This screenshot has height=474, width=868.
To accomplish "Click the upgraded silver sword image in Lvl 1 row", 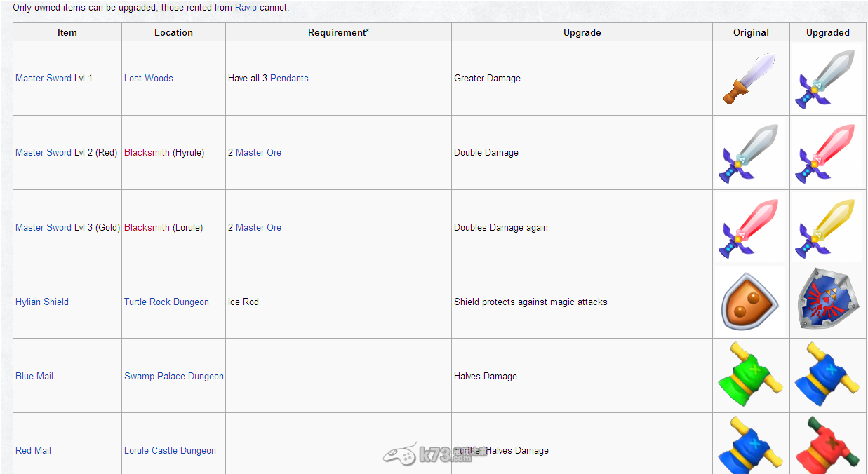I will 826,79.
